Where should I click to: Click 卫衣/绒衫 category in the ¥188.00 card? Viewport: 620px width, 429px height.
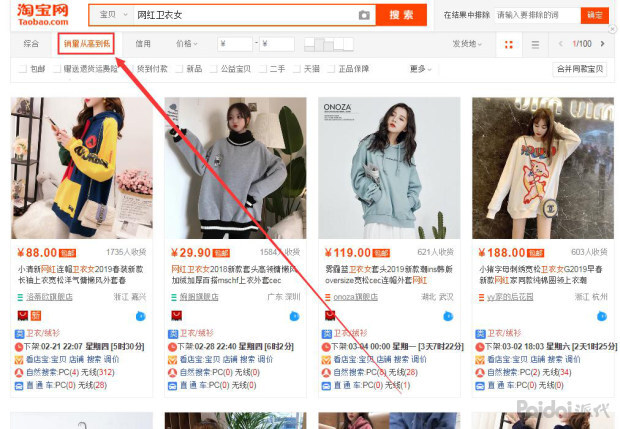[x=504, y=334]
